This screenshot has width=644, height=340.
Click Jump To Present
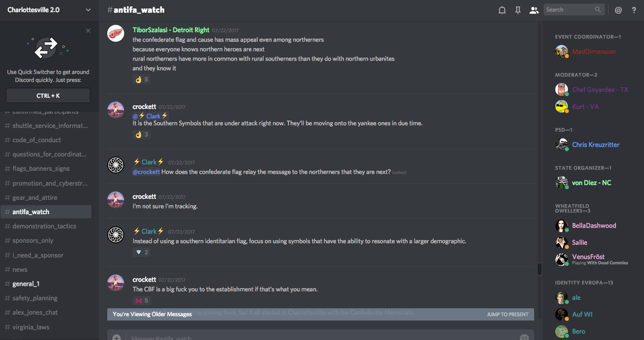(x=507, y=314)
